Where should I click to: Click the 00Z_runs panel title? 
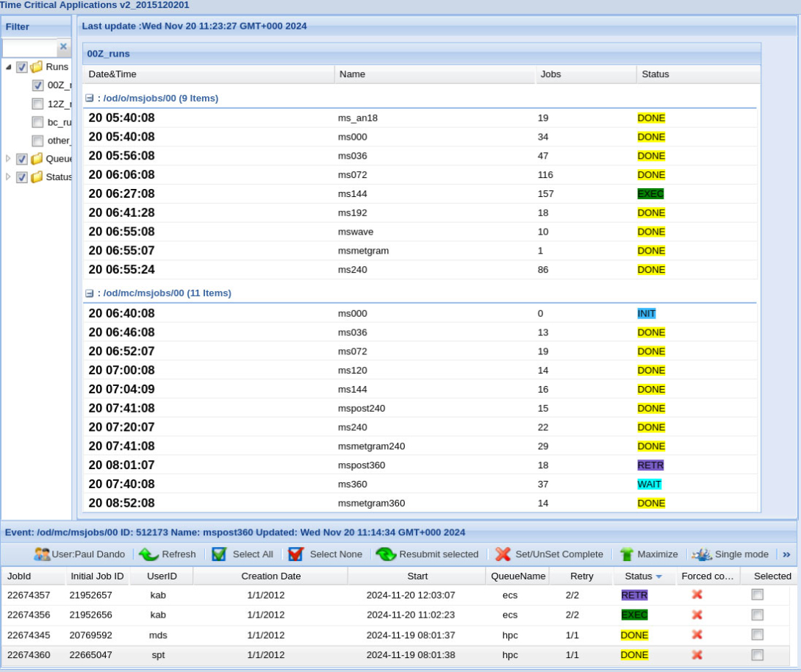[108, 54]
